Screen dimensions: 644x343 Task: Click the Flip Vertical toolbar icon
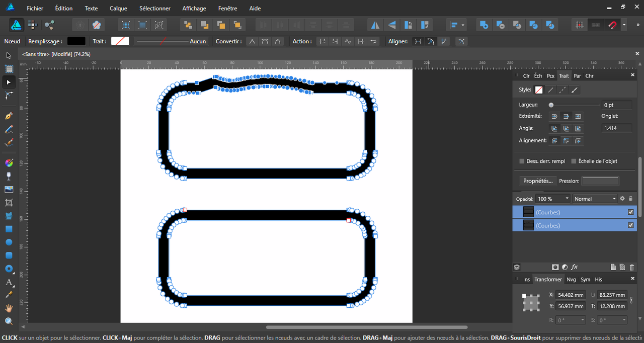[392, 25]
